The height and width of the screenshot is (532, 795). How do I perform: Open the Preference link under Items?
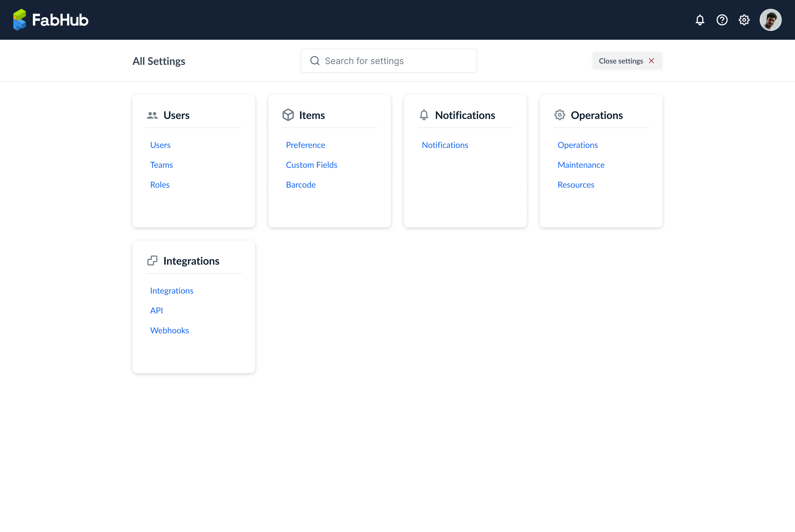coord(305,145)
